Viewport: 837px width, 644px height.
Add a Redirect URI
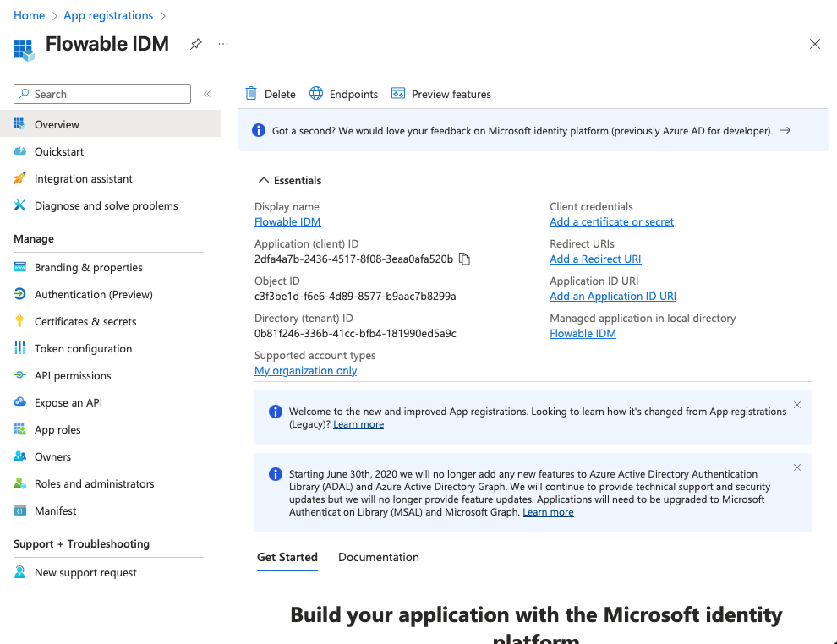coord(595,259)
